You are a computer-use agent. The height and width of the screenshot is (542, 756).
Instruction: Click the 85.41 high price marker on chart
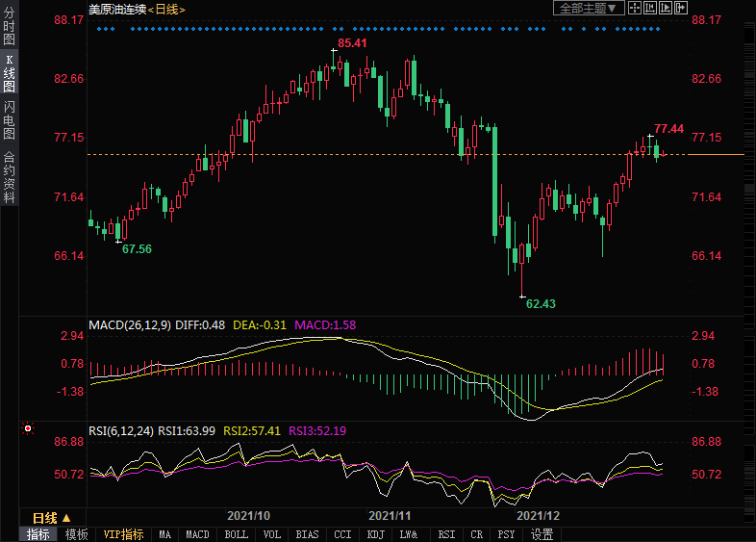click(x=353, y=43)
